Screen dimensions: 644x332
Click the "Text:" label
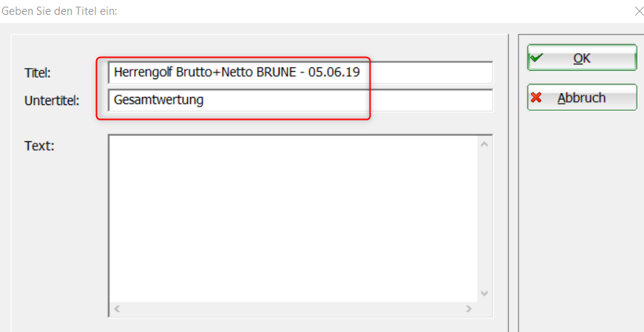40,146
